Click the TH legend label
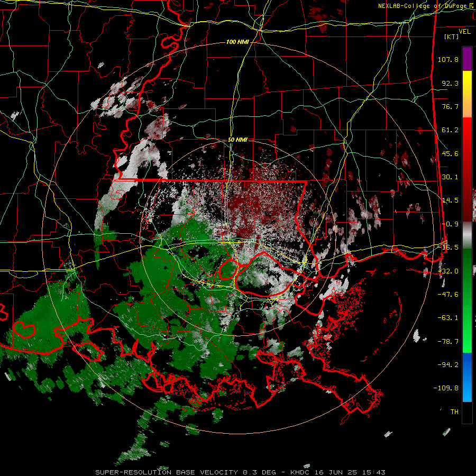 pos(454,412)
